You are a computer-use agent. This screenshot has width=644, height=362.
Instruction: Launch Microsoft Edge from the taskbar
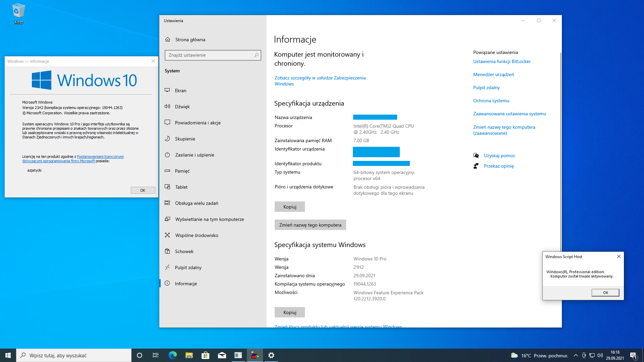pos(173,355)
